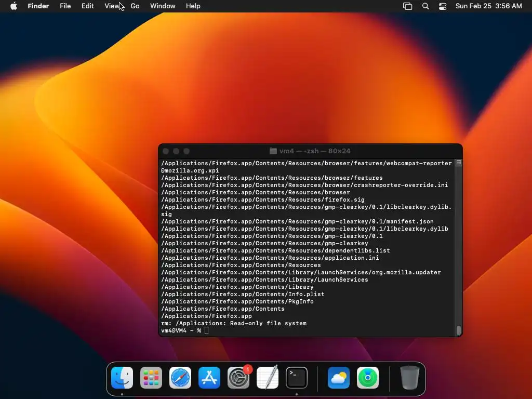The height and width of the screenshot is (399, 532).
Task: Click the line ending in 'webcompat-reporter'
Action: click(x=307, y=163)
